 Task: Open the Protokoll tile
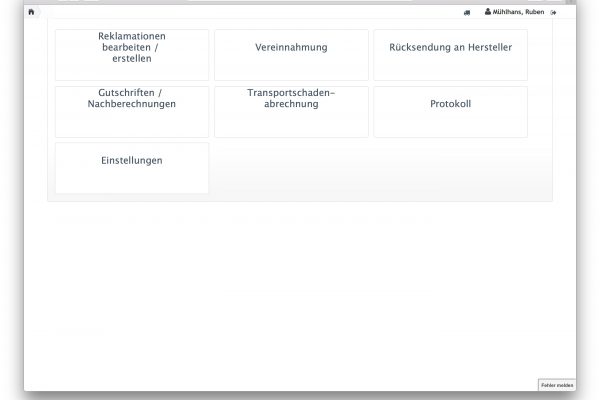point(450,112)
